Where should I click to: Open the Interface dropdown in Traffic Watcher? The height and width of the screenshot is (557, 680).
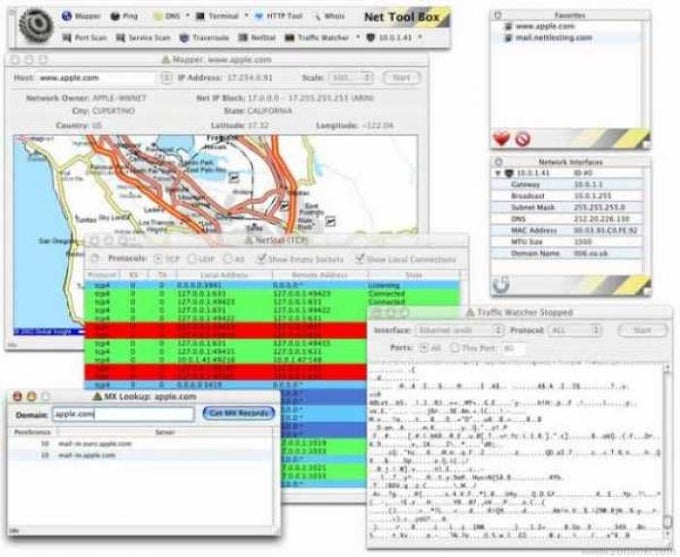tap(460, 331)
